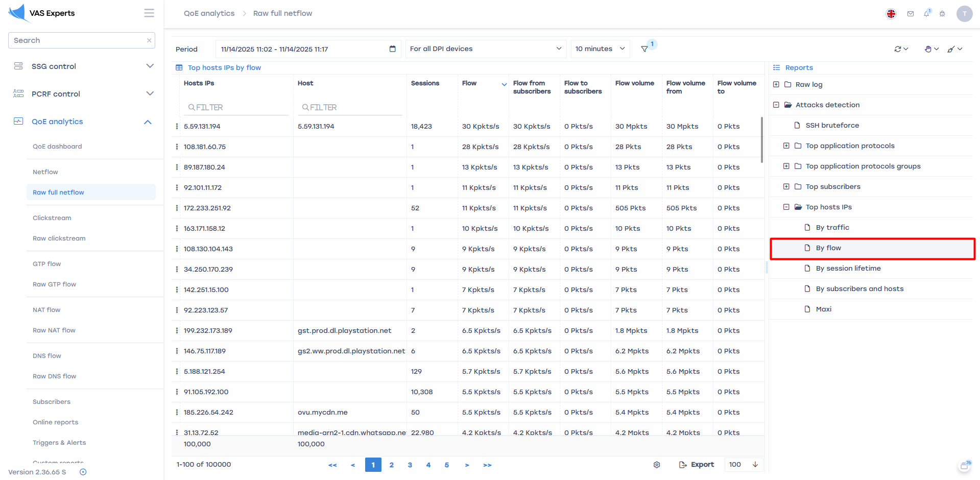
Task: Clear the sidebar search with X icon
Action: tap(149, 40)
